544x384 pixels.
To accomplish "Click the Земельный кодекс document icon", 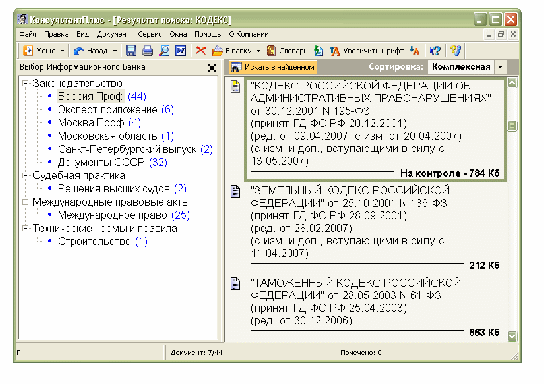I will [235, 192].
